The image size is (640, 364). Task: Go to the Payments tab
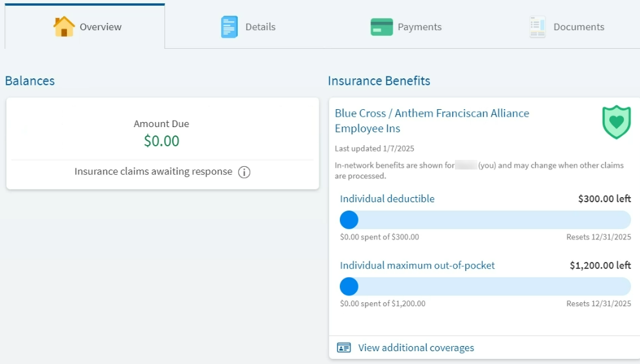[x=406, y=27]
